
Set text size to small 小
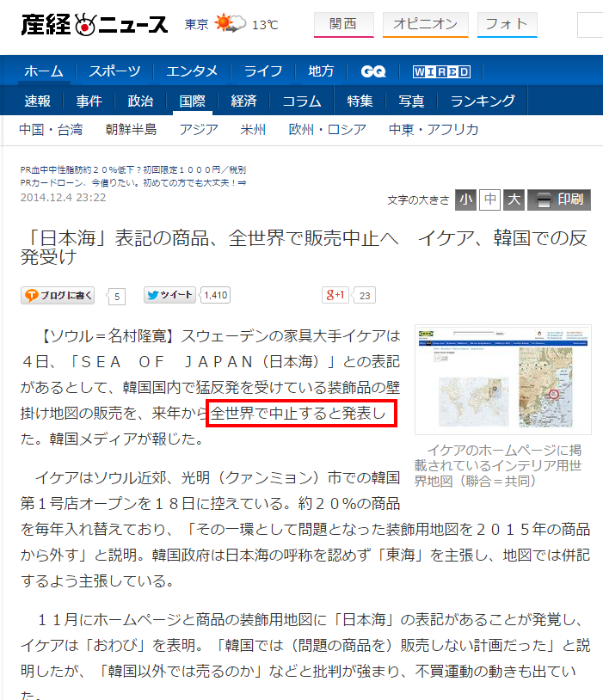(465, 200)
